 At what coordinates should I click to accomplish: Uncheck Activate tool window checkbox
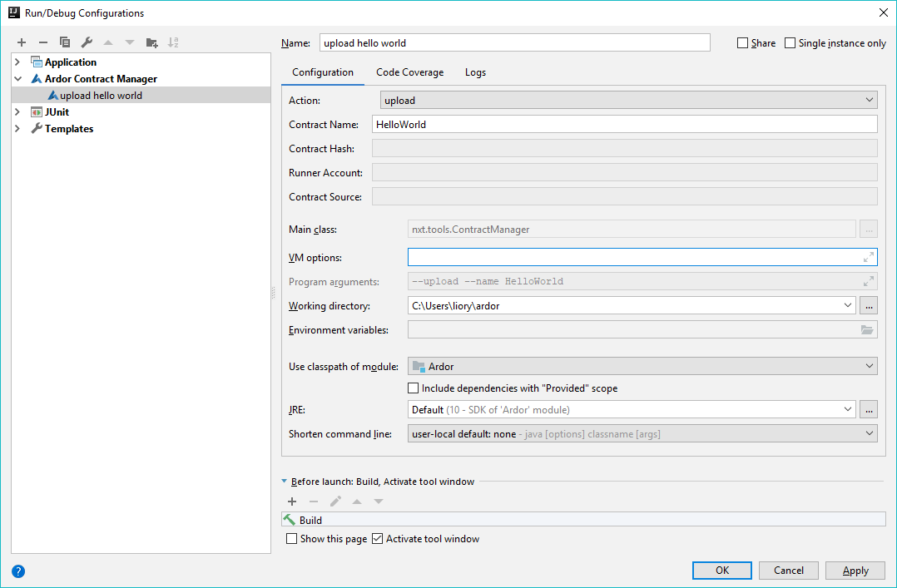pos(378,539)
